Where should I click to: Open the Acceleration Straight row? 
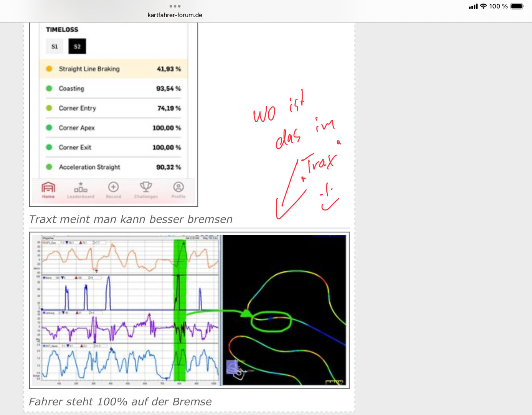pyautogui.click(x=113, y=167)
